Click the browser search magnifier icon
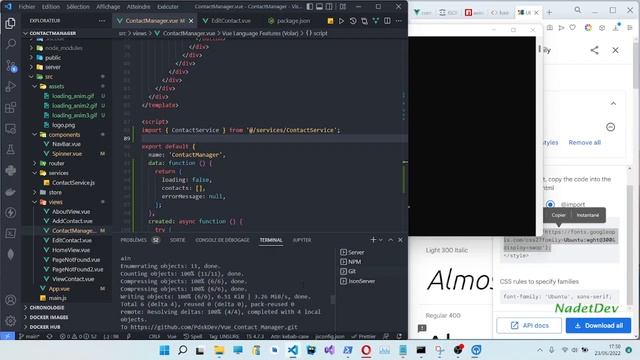Viewport: 640px width, 360px height. (x=578, y=10)
